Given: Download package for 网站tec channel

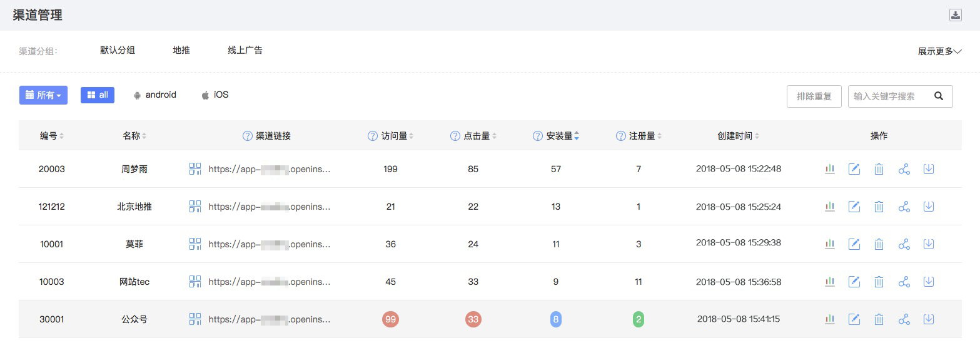Looking at the screenshot, I should (929, 282).
